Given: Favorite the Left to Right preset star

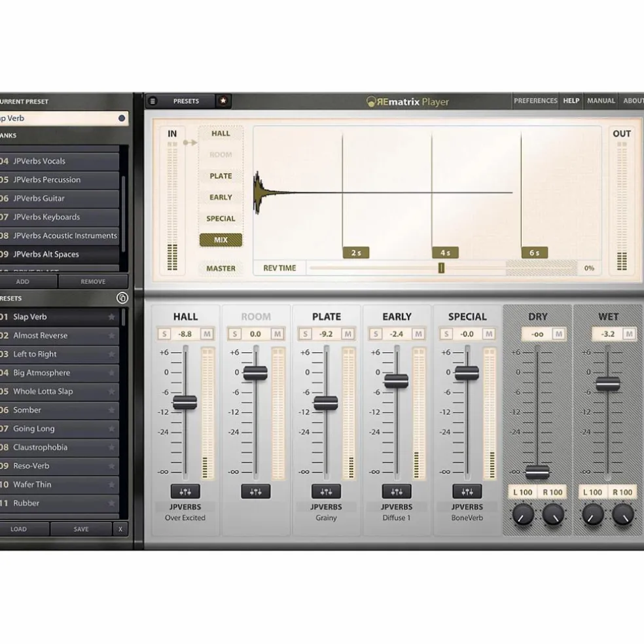Looking at the screenshot, I should [111, 354].
